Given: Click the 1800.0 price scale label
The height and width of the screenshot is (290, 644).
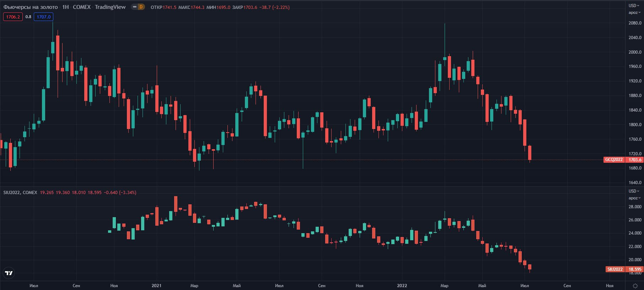Looking at the screenshot, I should coord(635,125).
